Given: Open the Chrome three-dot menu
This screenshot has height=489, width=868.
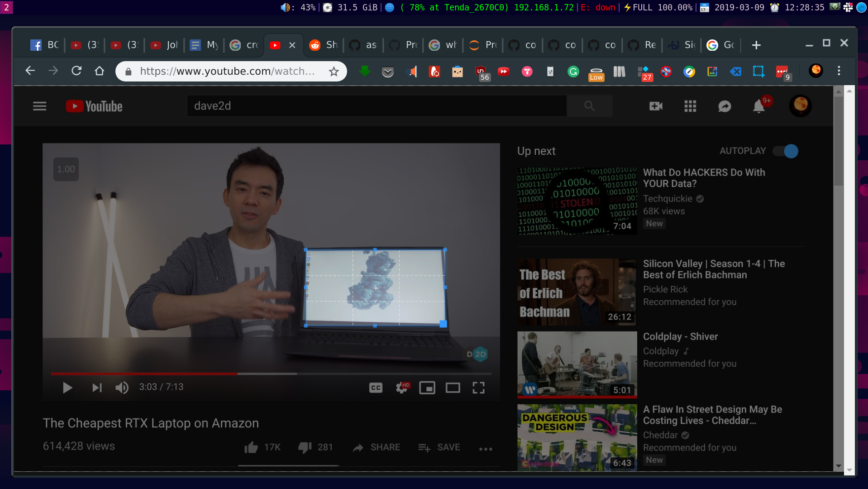Looking at the screenshot, I should [x=839, y=71].
